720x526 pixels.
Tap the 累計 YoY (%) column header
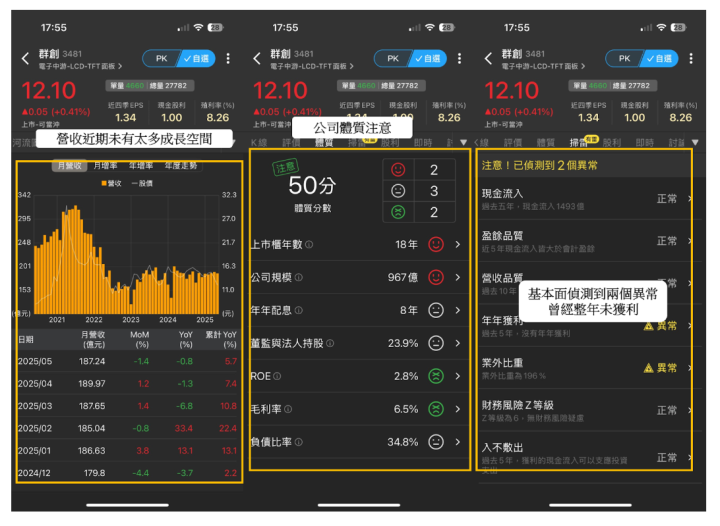[221, 340]
